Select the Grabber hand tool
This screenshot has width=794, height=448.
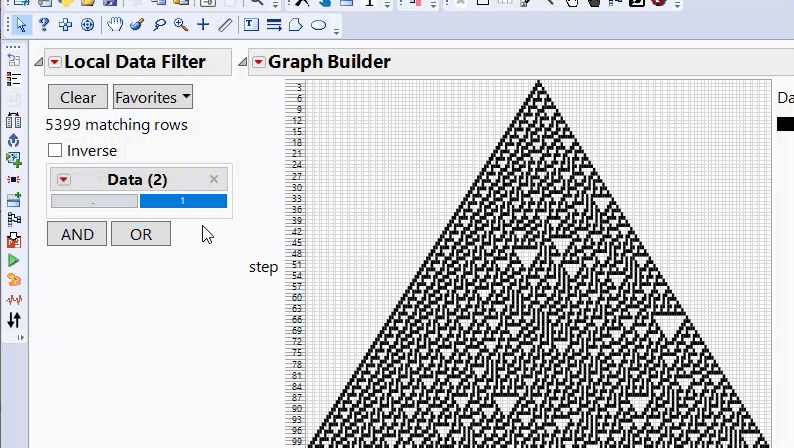point(115,24)
